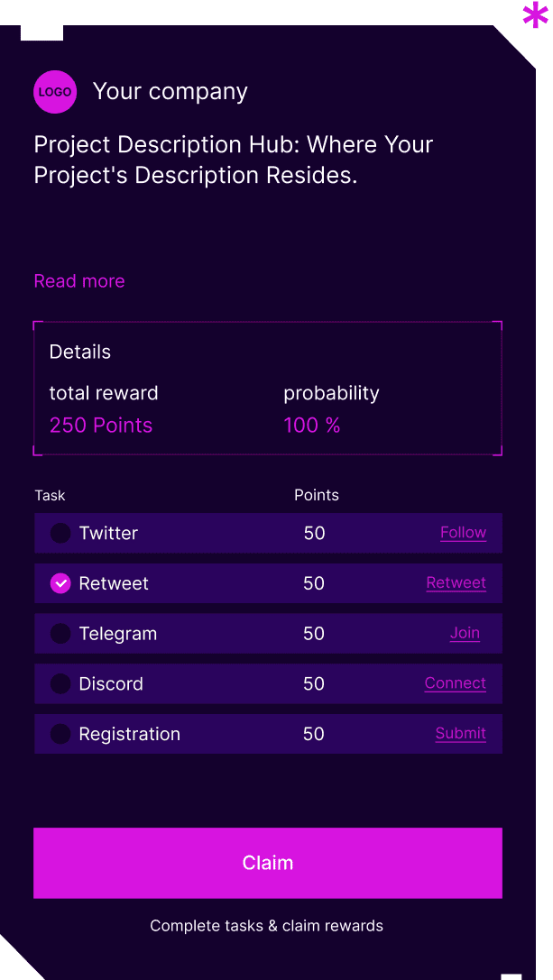This screenshot has height=980, width=553.
Task: Click the round LOGO icon
Action: click(55, 92)
